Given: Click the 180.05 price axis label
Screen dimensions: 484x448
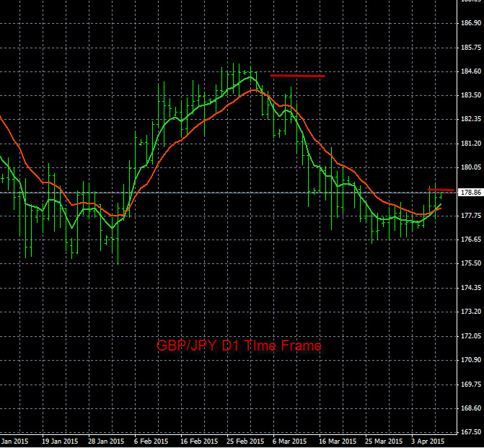Looking at the screenshot, I should coord(471,167).
